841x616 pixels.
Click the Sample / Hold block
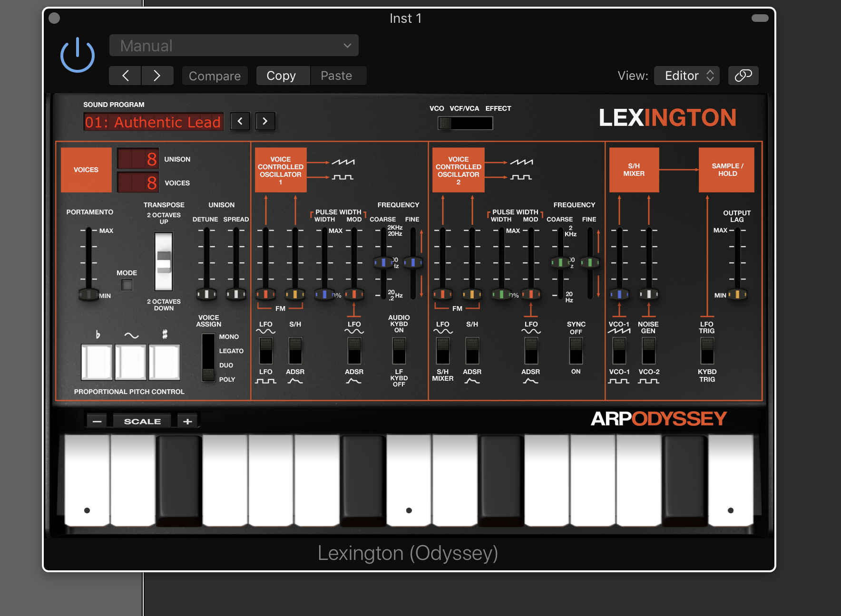(726, 170)
